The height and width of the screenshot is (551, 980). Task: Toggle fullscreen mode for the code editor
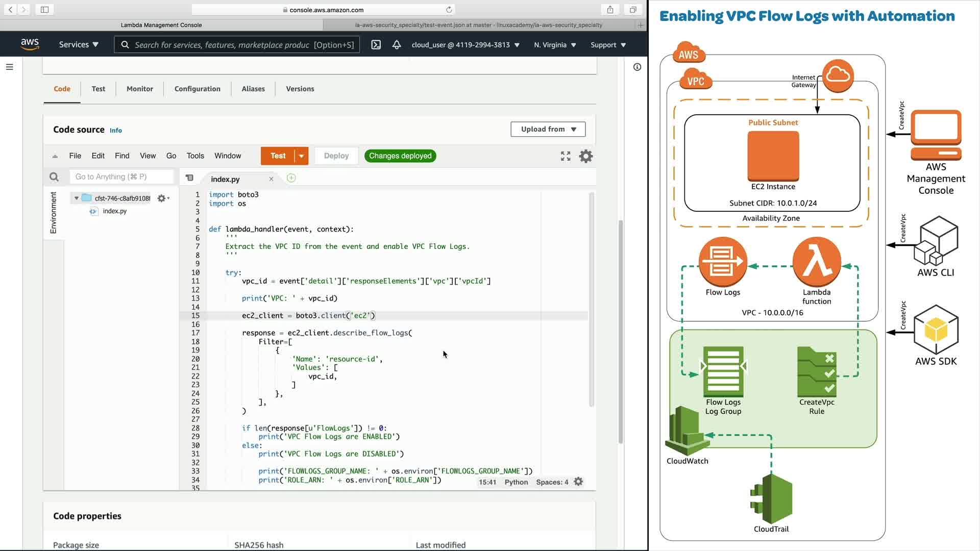(566, 156)
